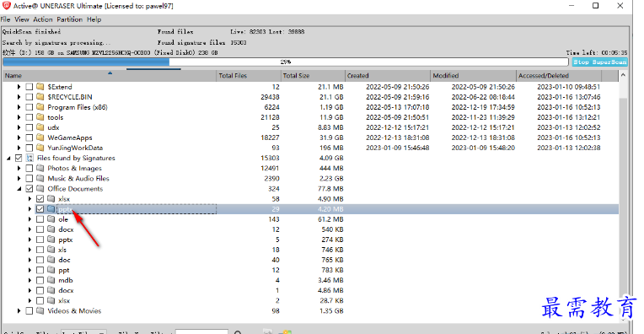Click the udx folder icon
The image size is (644, 334).
(40, 127)
